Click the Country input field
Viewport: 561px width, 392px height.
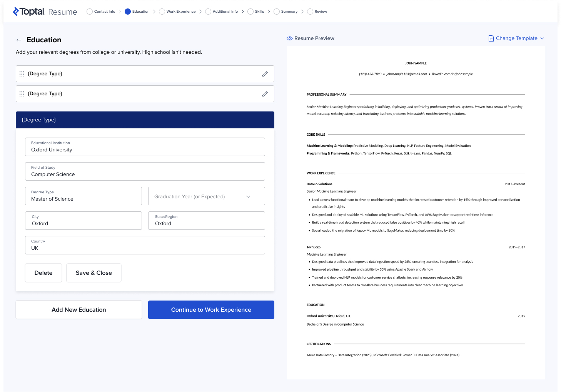point(145,245)
